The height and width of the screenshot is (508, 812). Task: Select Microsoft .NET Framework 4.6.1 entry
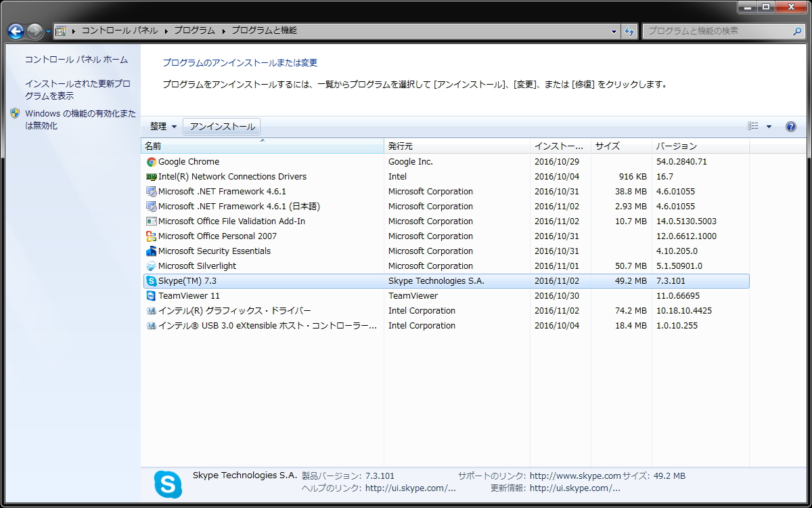pyautogui.click(x=445, y=192)
